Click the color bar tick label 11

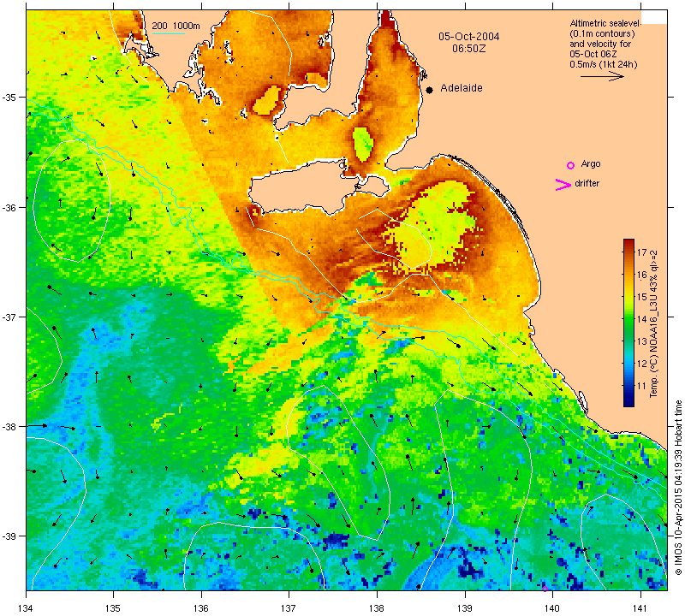641,386
